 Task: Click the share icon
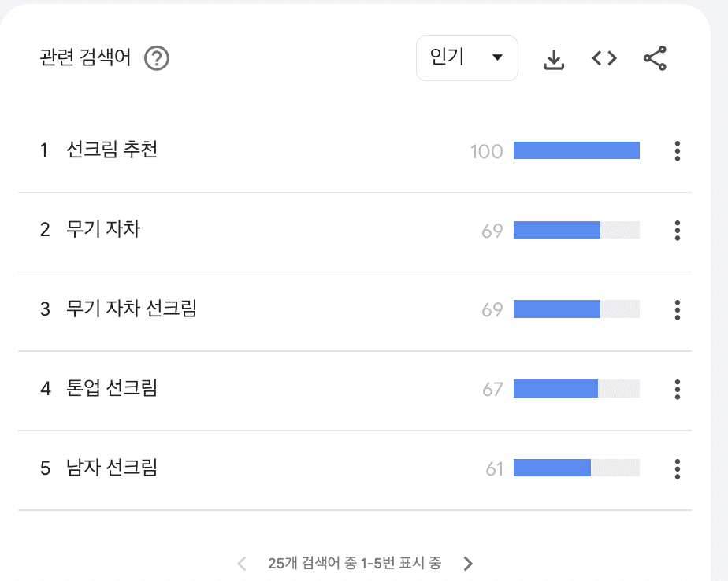(x=655, y=58)
